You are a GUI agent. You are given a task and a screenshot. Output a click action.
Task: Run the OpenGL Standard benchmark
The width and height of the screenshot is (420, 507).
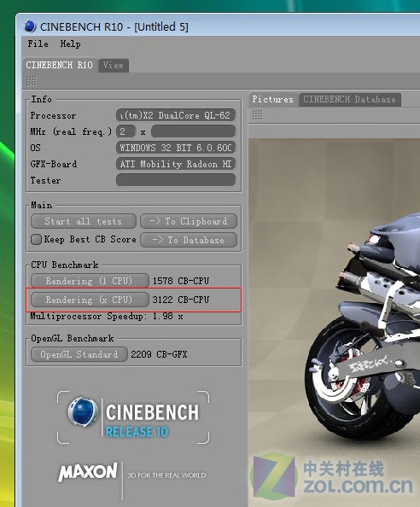click(x=79, y=355)
